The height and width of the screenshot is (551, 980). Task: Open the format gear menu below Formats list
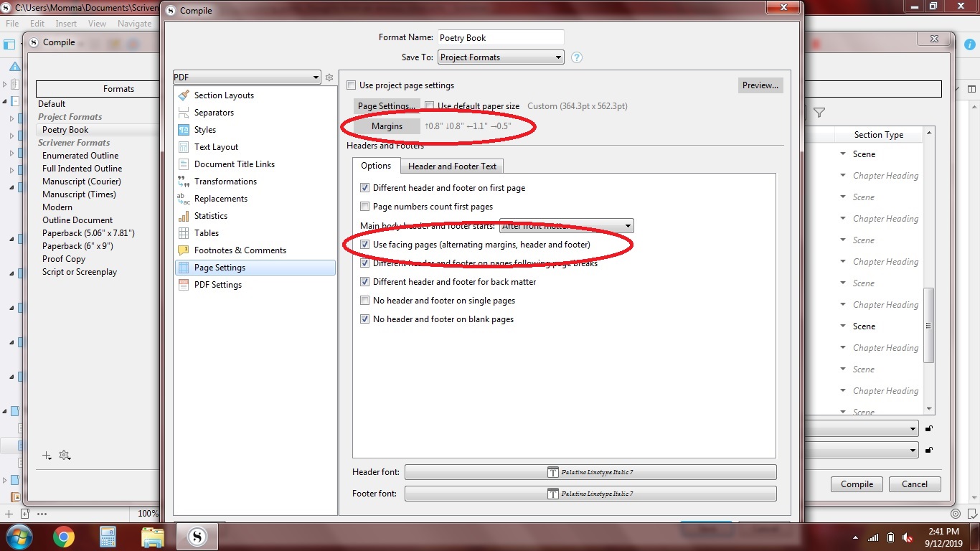(x=65, y=456)
